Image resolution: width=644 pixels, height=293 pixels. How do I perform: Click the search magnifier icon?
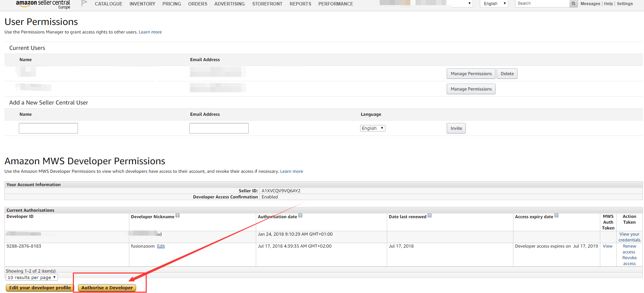pyautogui.click(x=573, y=4)
